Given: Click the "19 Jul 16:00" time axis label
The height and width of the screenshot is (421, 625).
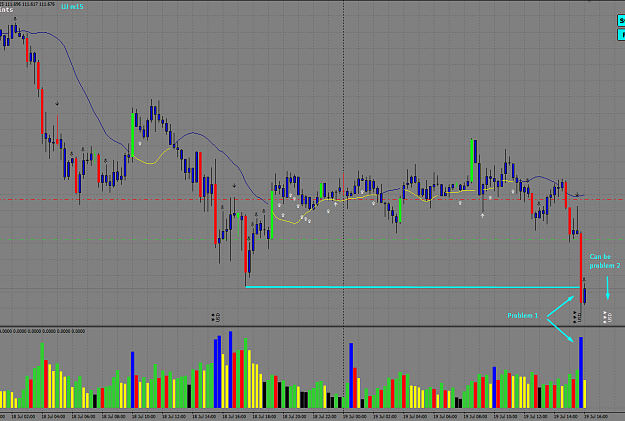Looking at the screenshot, I should pyautogui.click(x=596, y=416).
